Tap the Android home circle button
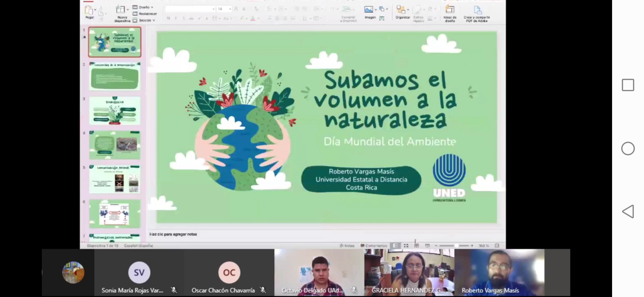Image resolution: width=644 pixels, height=297 pixels. coord(628,148)
